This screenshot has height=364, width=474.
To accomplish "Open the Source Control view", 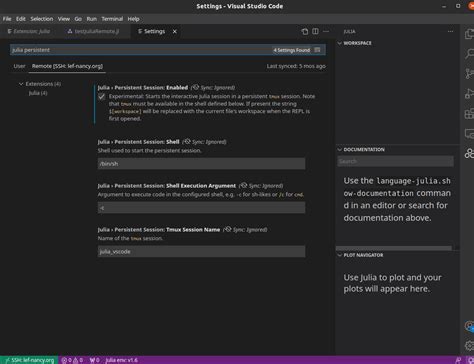I will coord(469,73).
